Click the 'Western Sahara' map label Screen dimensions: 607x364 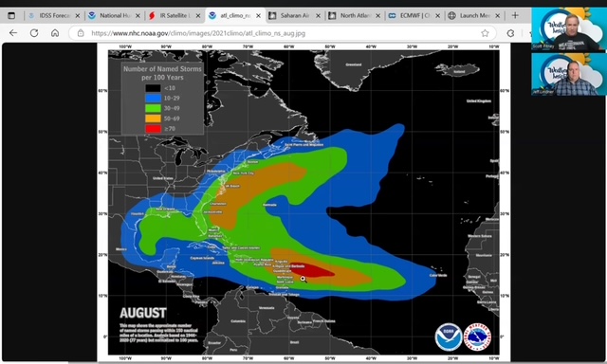pyautogui.click(x=480, y=236)
